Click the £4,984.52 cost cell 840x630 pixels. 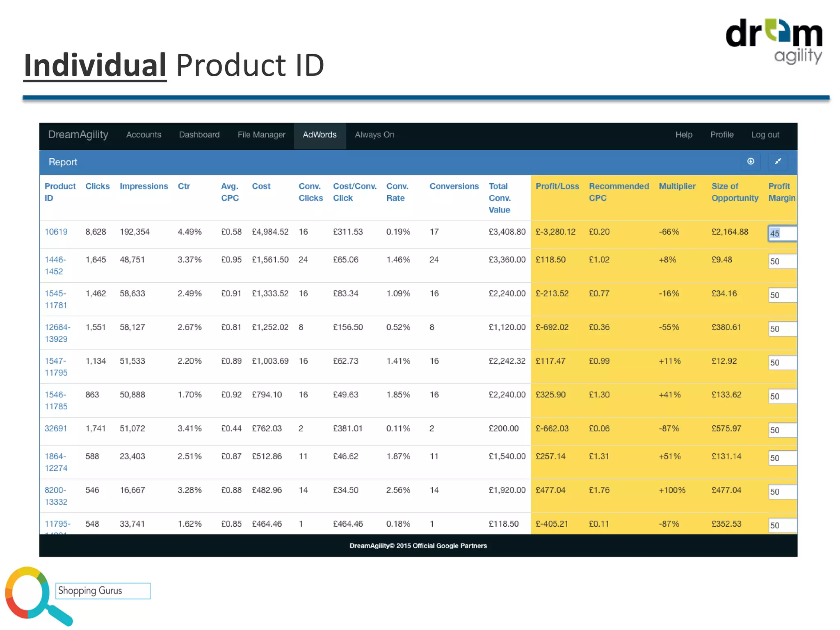(x=270, y=232)
